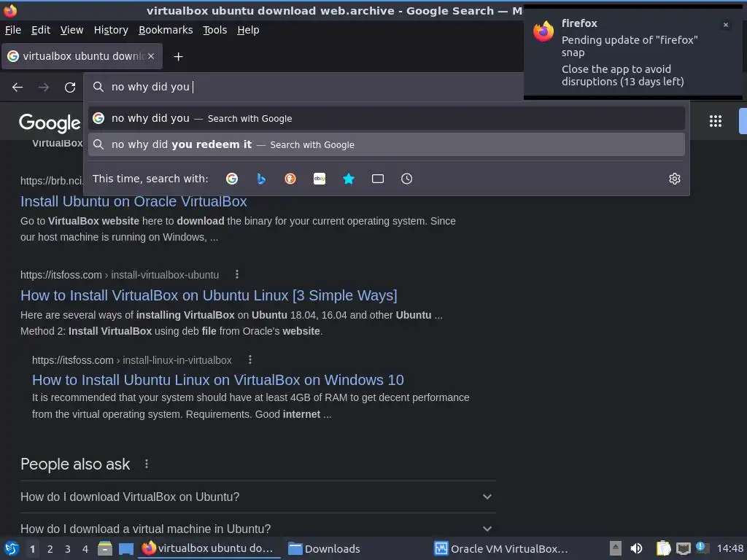Viewport: 747px width, 560px height.
Task: Open options for itsfoss install-linux-in-virtualbox result
Action: 250,359
